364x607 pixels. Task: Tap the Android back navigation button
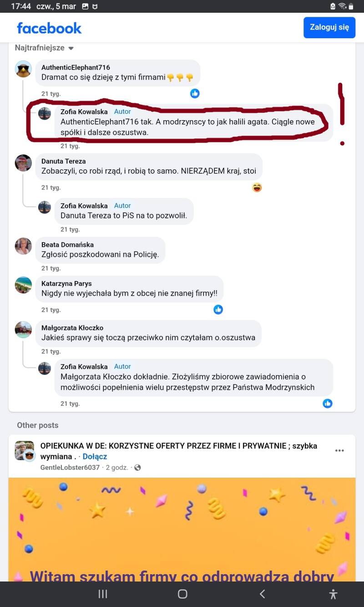point(262,594)
